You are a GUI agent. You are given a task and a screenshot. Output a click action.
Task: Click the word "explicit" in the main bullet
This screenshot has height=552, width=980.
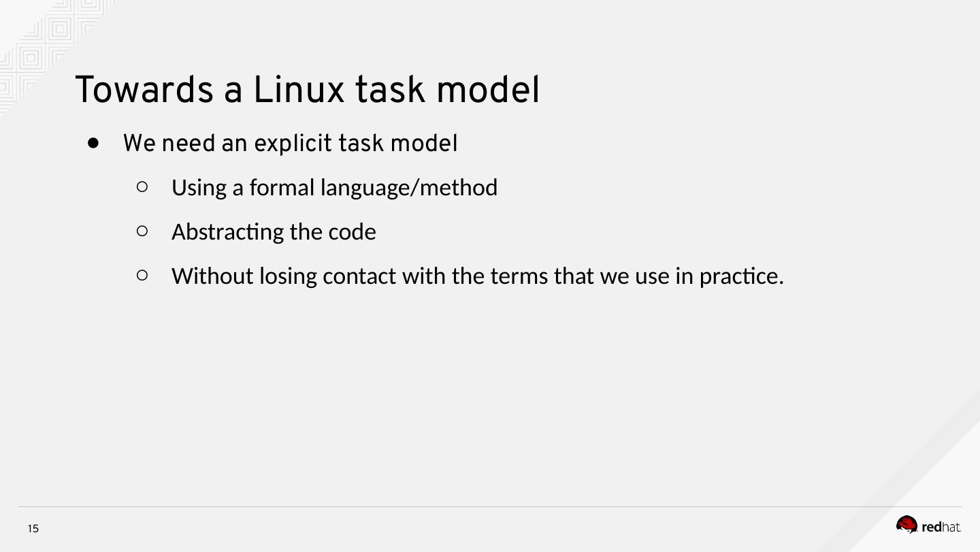pyautogui.click(x=293, y=144)
